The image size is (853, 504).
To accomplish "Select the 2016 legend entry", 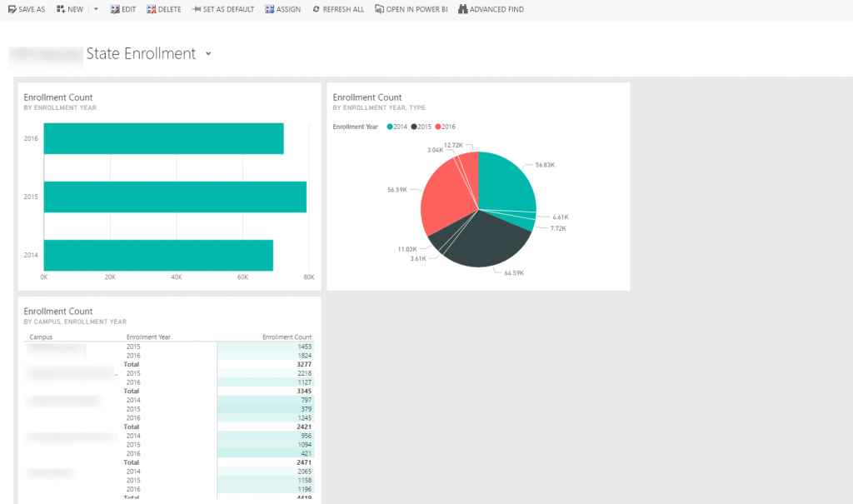I will click(x=446, y=127).
